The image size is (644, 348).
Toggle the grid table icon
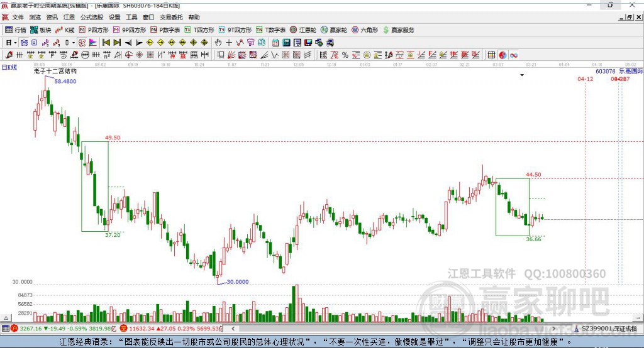coord(491,55)
